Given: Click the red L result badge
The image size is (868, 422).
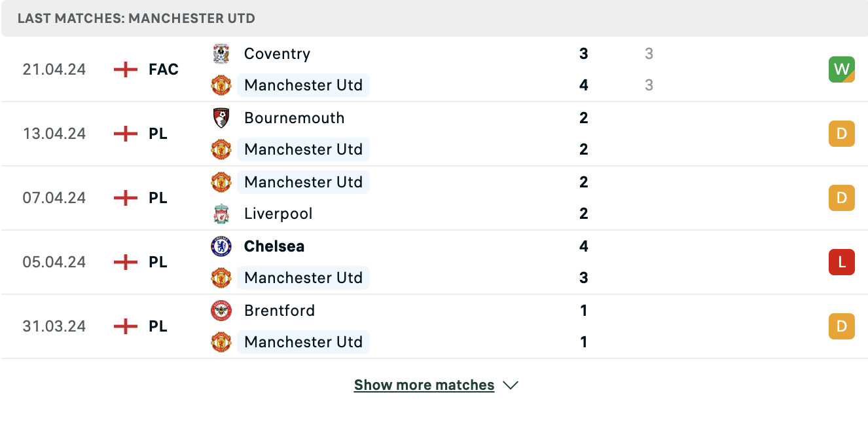Looking at the screenshot, I should [841, 262].
